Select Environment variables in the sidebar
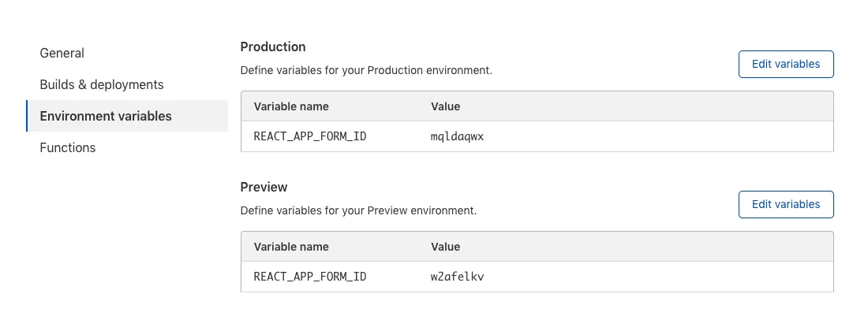The image size is (868, 331). click(106, 116)
